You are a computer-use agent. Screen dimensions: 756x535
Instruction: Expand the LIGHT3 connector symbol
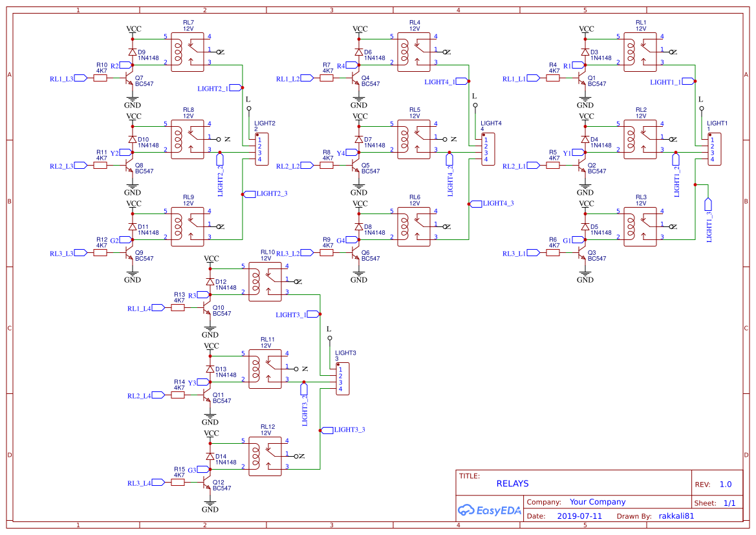(x=341, y=377)
